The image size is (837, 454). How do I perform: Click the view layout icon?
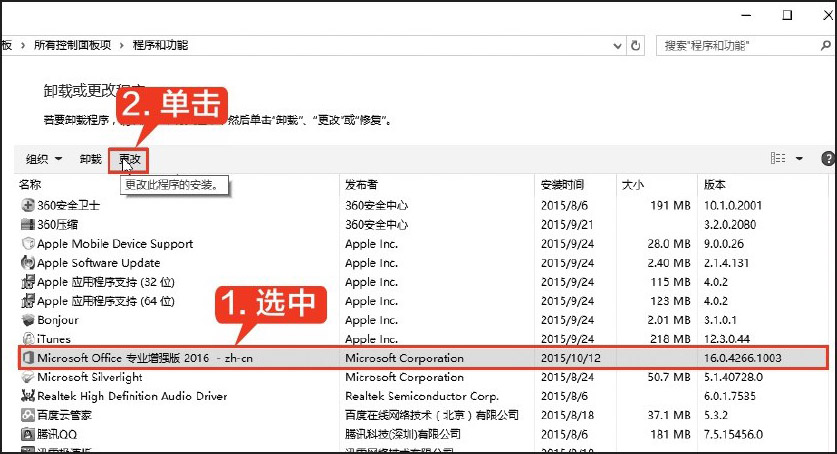coord(778,158)
